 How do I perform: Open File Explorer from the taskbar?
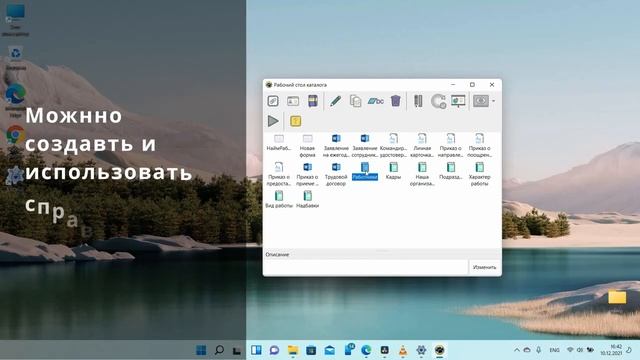[x=293, y=350]
